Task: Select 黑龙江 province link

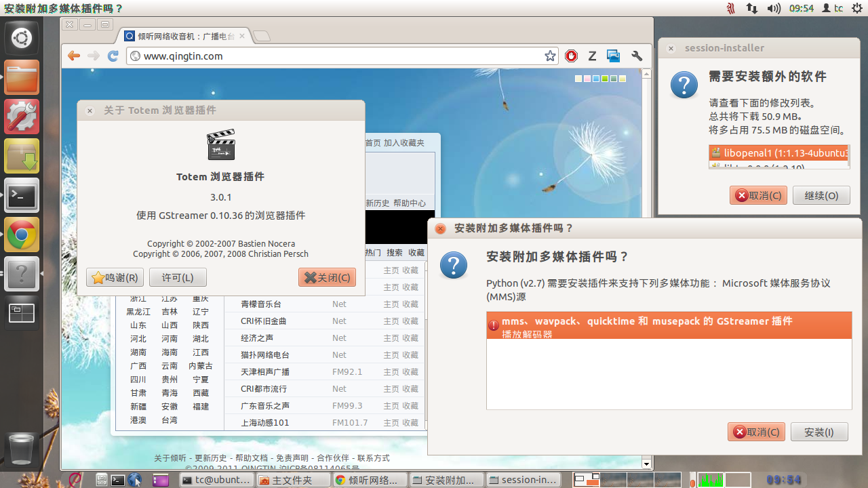Action: coord(138,312)
